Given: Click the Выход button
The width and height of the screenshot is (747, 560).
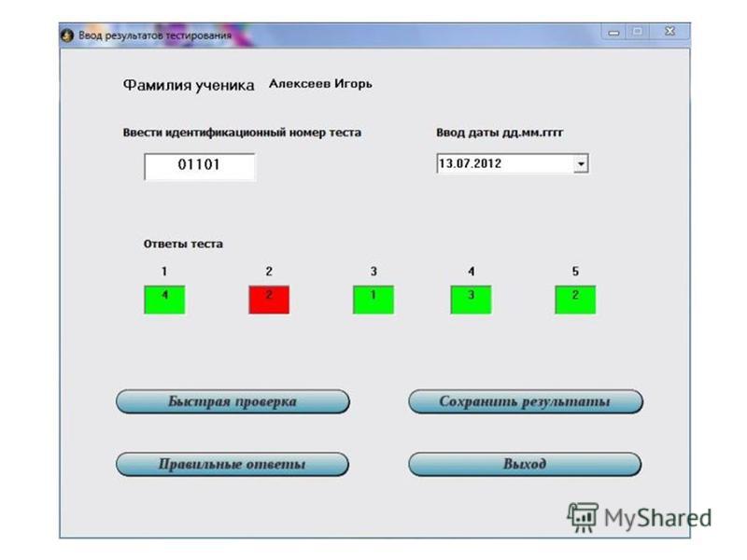Looking at the screenshot, I should click(x=525, y=464).
